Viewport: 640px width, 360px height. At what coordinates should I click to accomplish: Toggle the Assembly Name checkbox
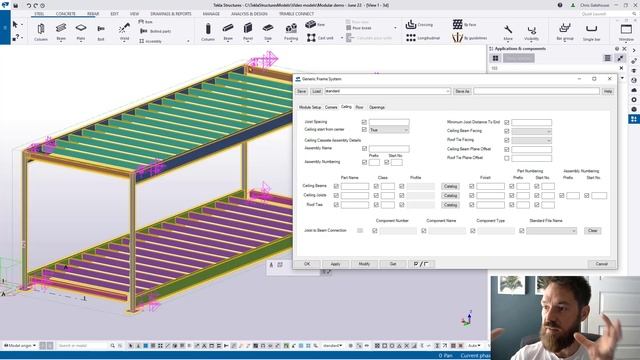pyautogui.click(x=364, y=149)
